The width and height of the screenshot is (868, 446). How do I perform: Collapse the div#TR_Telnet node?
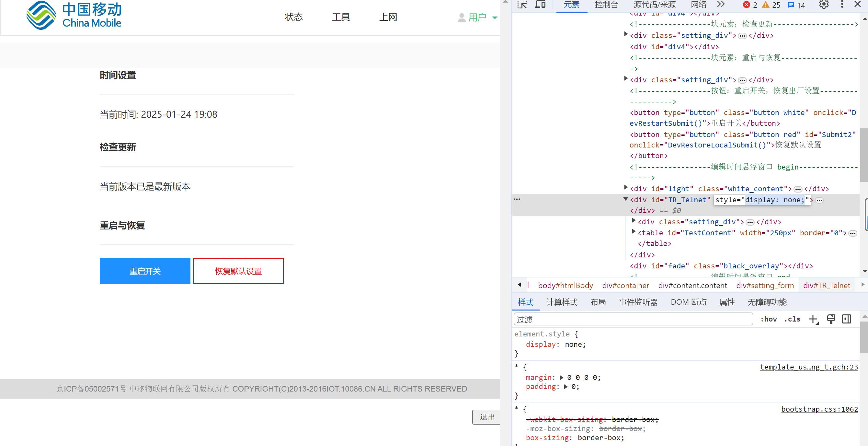[625, 199]
